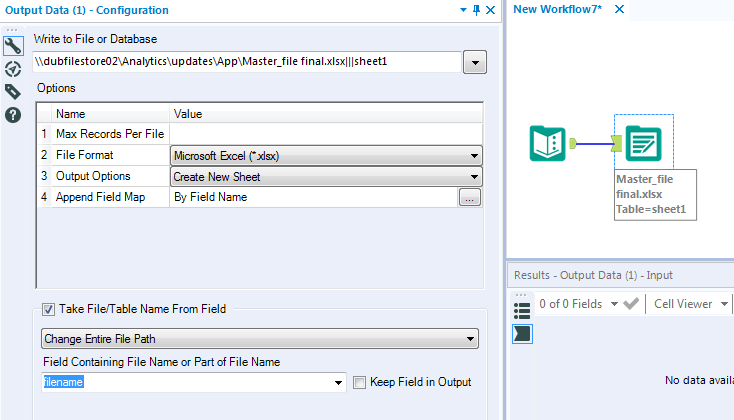
Task: Select the Max Records Per File row label
Action: pyautogui.click(x=110, y=134)
